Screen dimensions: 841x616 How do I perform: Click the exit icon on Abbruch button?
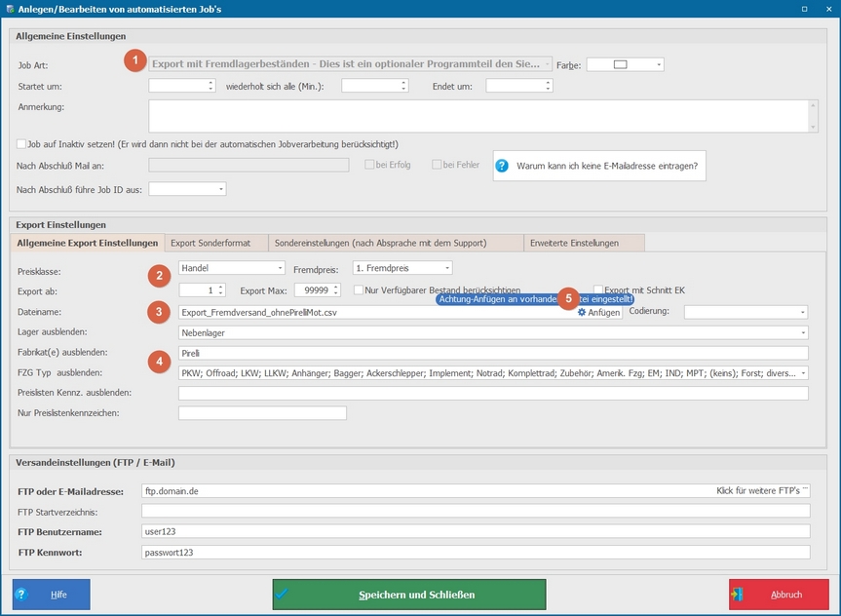pos(737,595)
